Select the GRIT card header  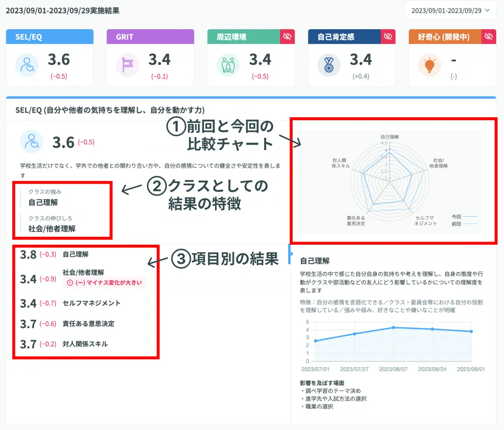150,37
